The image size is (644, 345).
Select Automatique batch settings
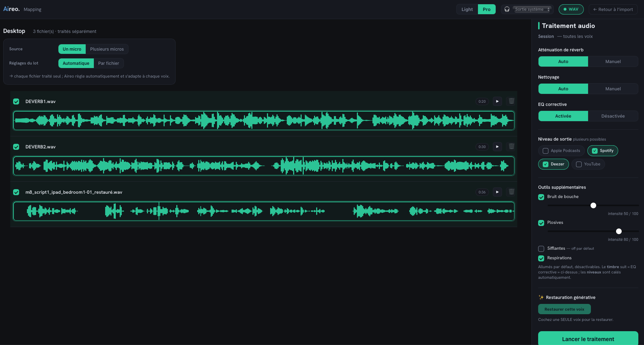(76, 63)
